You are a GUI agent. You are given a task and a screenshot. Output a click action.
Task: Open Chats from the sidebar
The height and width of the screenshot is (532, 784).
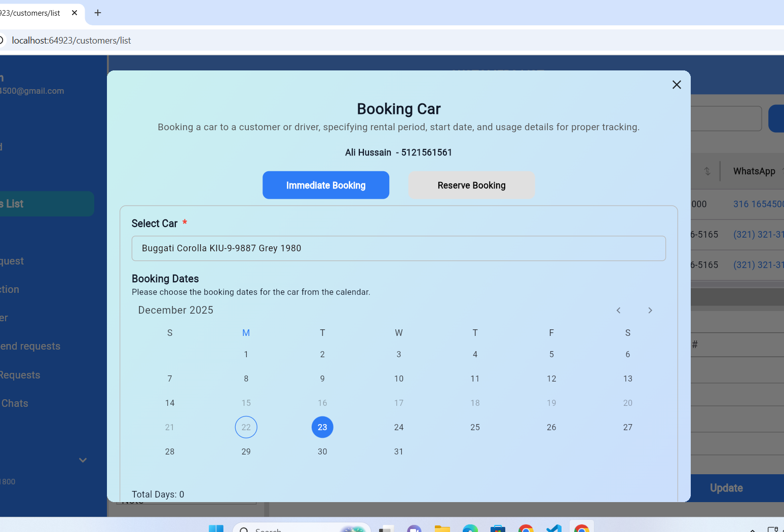15,403
